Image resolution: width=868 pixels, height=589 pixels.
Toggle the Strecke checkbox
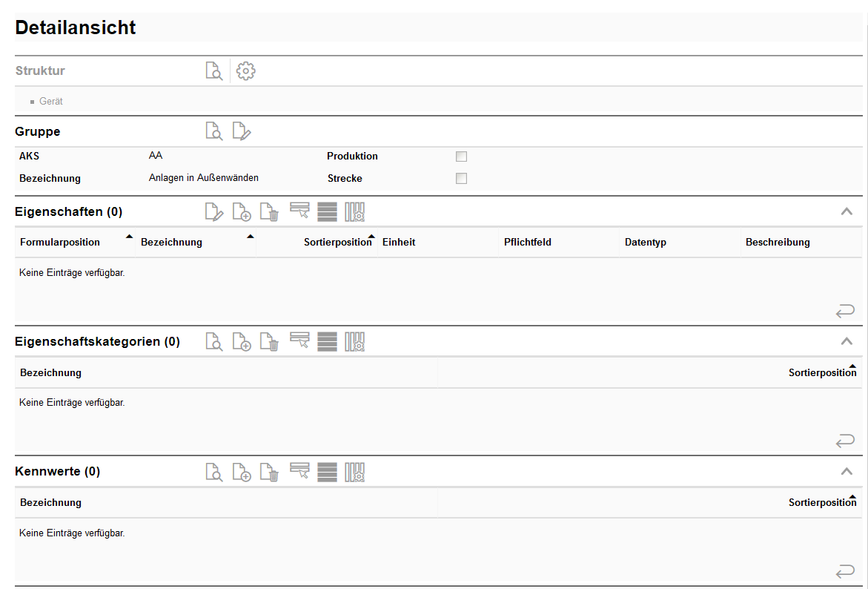461,179
